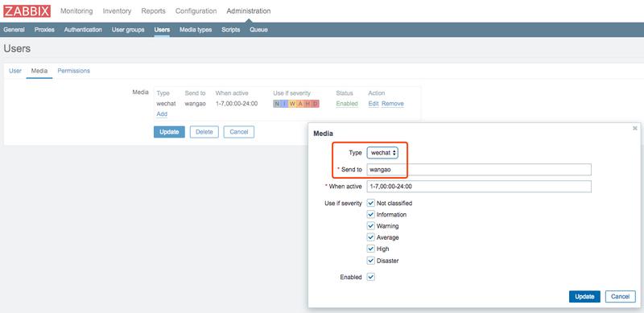This screenshot has height=313, width=644.
Task: Click the I severity swatch
Action: click(285, 104)
